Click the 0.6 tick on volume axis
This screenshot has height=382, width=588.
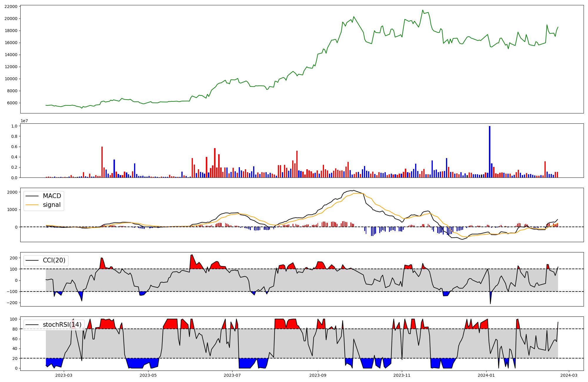coord(15,147)
